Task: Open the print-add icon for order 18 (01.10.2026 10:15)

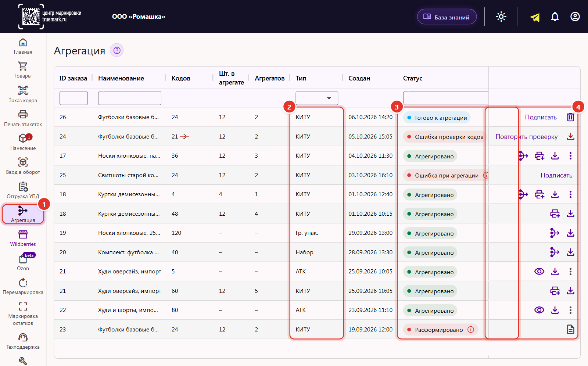Action: tap(555, 213)
